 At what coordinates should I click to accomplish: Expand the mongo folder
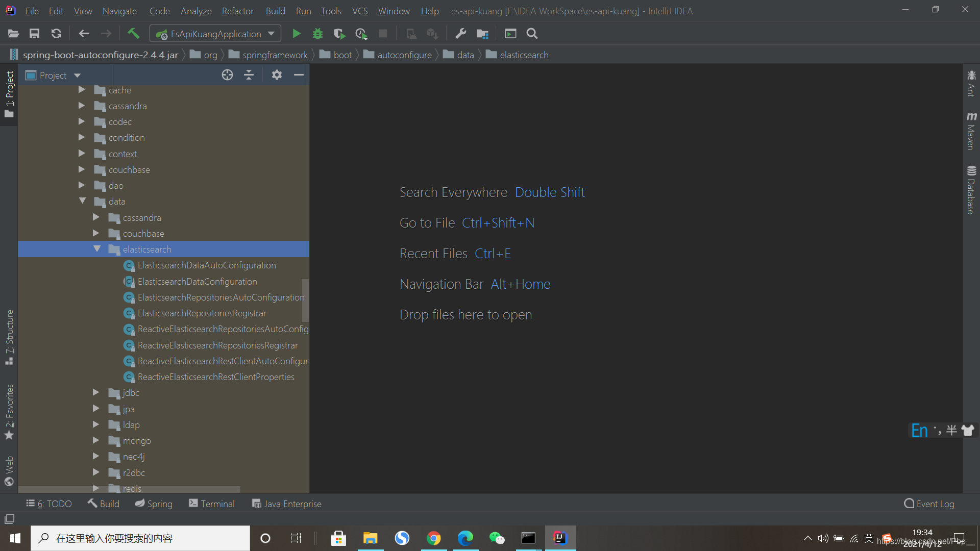click(x=96, y=440)
